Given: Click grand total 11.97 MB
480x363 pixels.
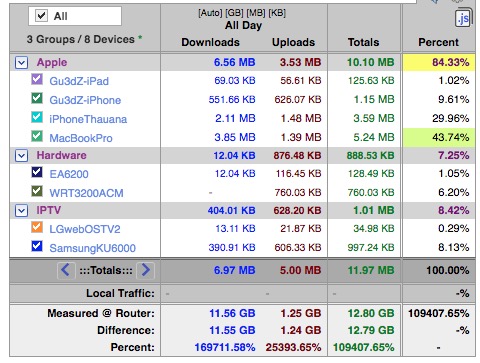Looking at the screenshot, I should click(371, 270).
